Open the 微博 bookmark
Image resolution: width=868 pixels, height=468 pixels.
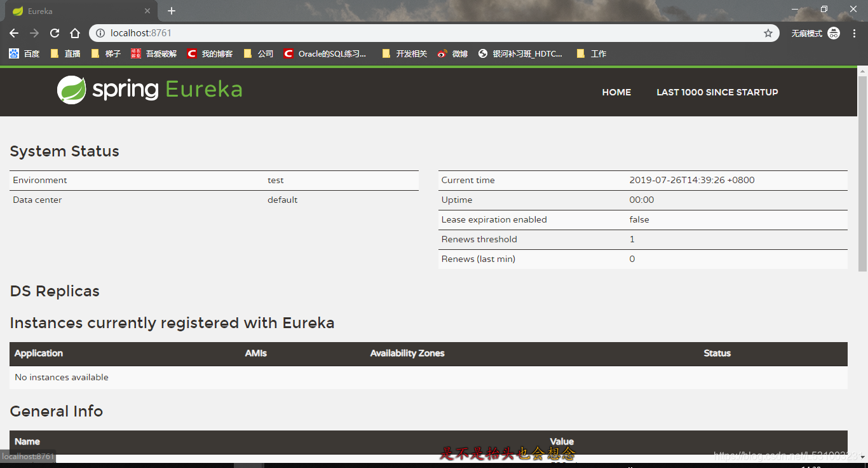(x=452, y=54)
